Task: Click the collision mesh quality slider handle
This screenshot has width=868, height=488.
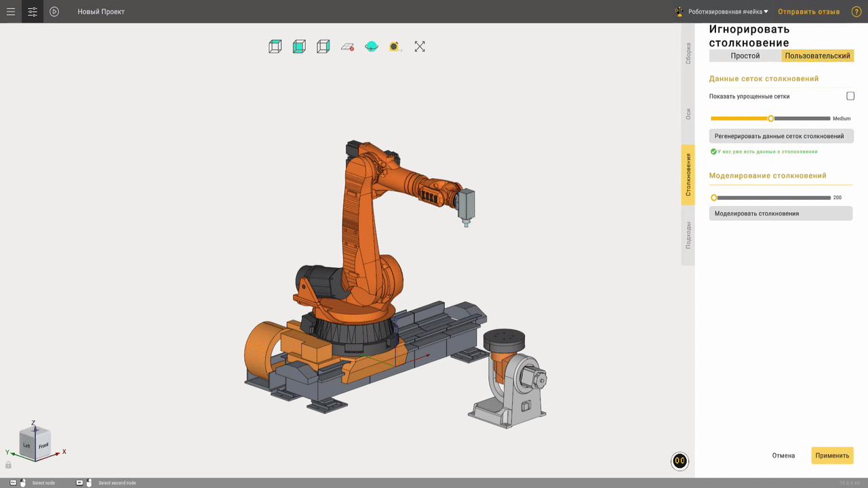Action: click(771, 119)
